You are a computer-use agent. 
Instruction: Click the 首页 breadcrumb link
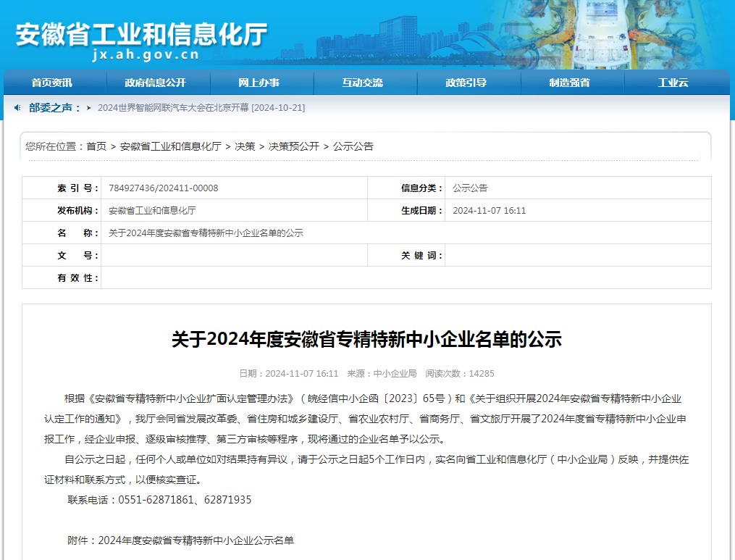[x=96, y=146]
